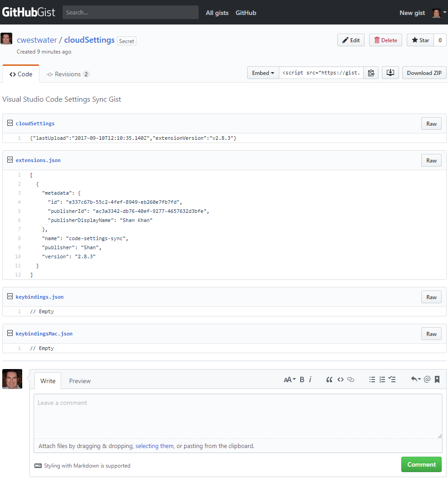Open the cwestwater profile link

coord(37,40)
